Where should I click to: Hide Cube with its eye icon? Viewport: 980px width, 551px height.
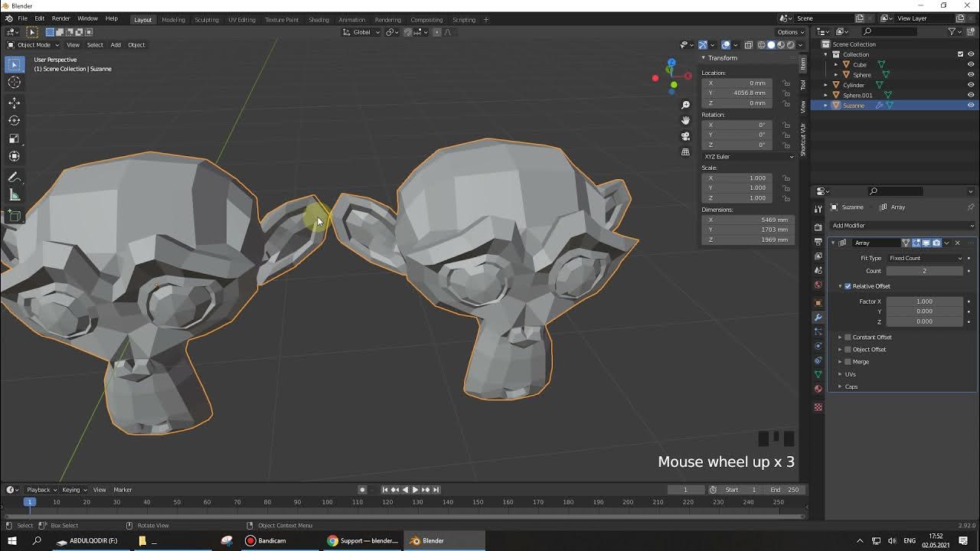coord(971,64)
